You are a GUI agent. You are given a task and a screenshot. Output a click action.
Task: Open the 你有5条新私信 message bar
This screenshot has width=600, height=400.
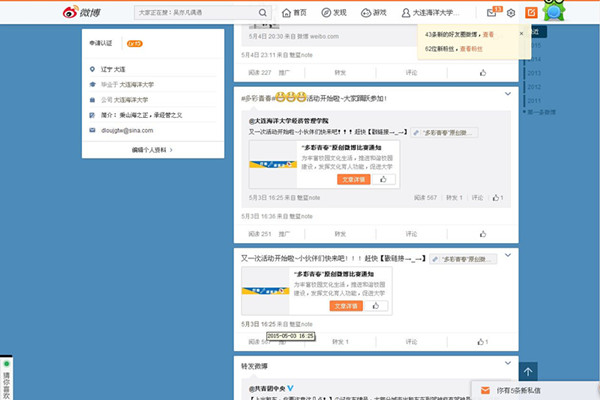click(534, 388)
